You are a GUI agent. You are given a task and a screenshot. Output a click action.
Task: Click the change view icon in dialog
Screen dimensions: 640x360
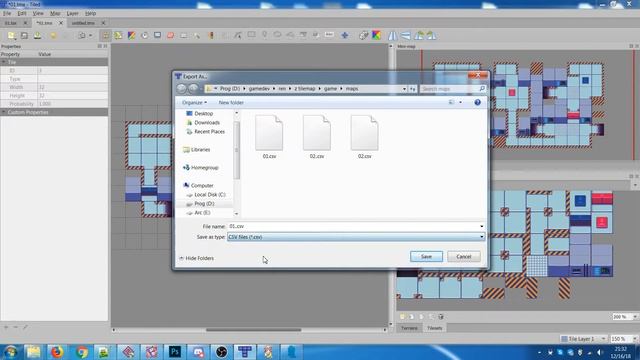click(451, 102)
